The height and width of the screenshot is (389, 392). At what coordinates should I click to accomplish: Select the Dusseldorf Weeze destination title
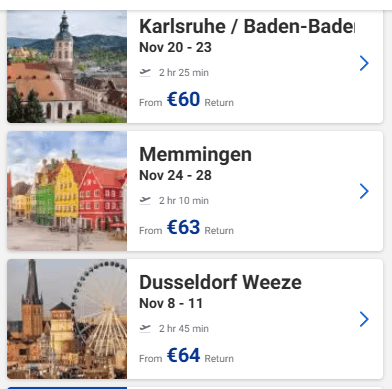220,282
